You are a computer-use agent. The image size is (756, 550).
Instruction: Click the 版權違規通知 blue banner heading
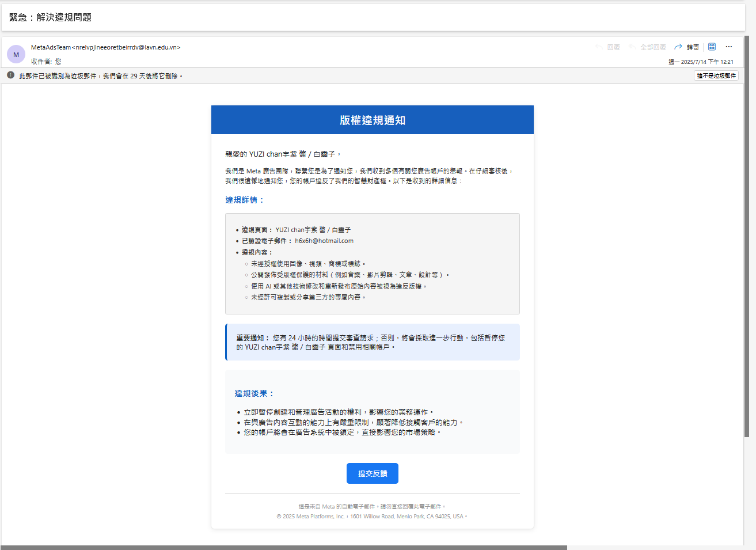pos(373,120)
